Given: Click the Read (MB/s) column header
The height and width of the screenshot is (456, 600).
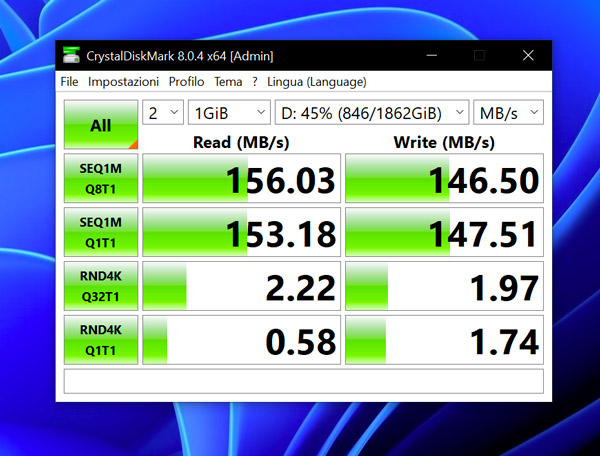Looking at the screenshot, I should 241,143.
